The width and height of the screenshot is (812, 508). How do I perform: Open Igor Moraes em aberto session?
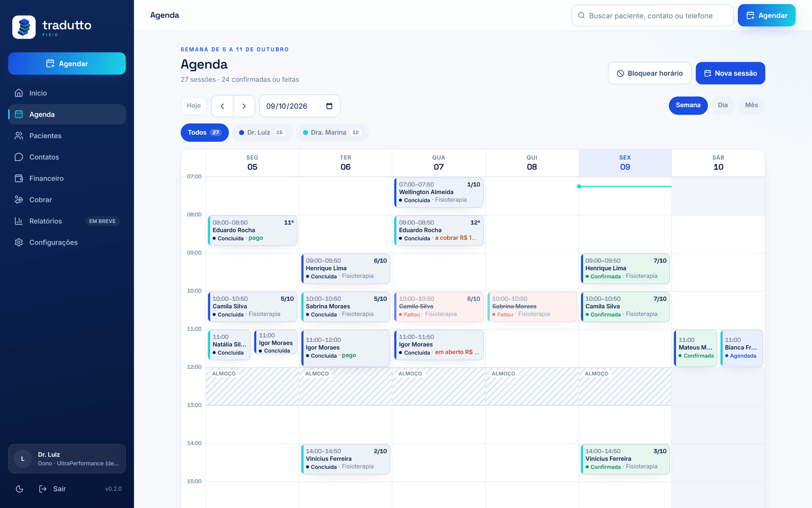pyautogui.click(x=439, y=345)
